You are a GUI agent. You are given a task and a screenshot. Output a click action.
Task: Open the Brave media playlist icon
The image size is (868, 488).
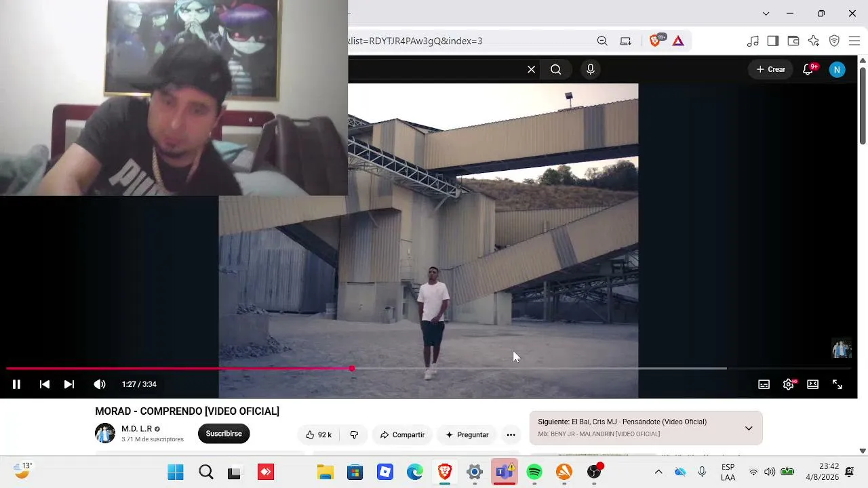(753, 41)
